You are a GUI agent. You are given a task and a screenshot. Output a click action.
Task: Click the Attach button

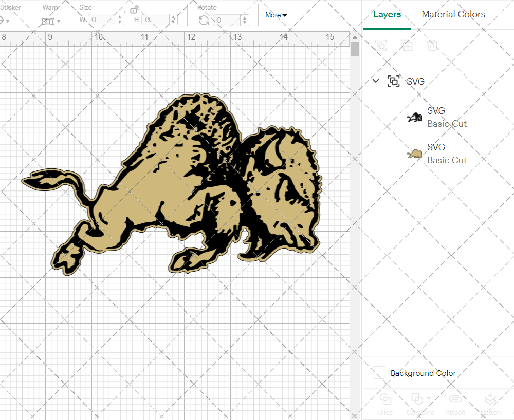coord(455,404)
